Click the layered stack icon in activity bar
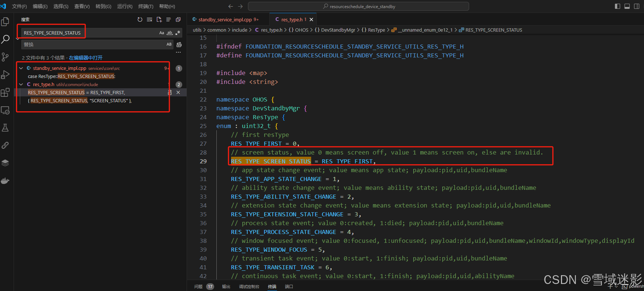 5,163
